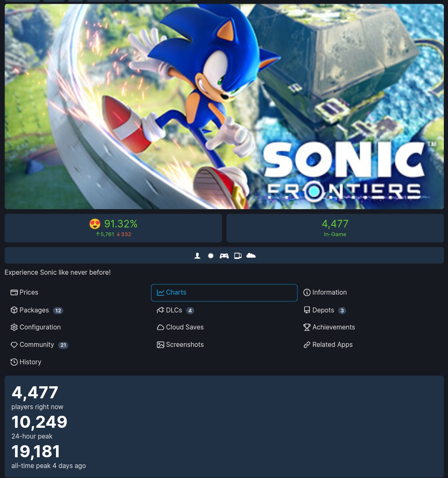Click the Steam Cloud icon

point(251,256)
